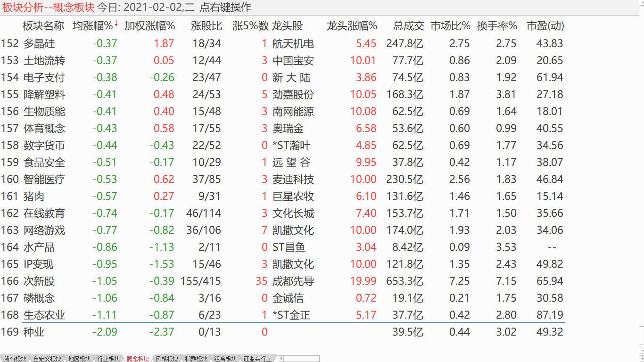644x362 pixels.
Task: Click leading stock ST昌鱼
Action: pos(289,247)
